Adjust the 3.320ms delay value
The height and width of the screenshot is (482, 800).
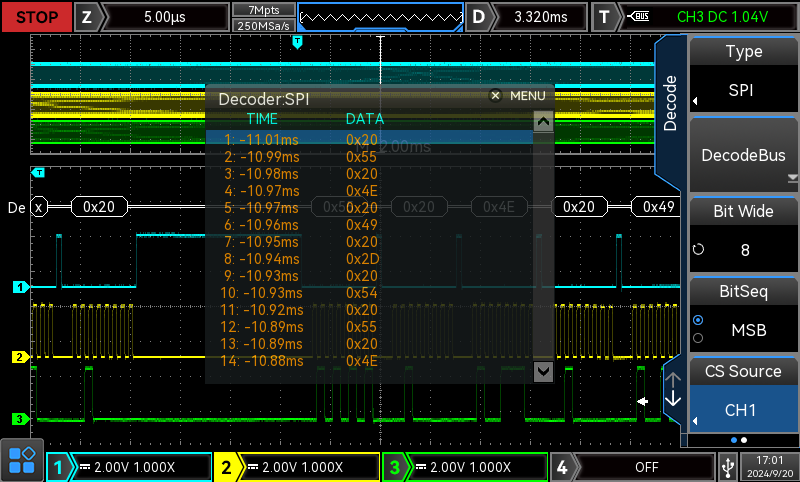541,17
